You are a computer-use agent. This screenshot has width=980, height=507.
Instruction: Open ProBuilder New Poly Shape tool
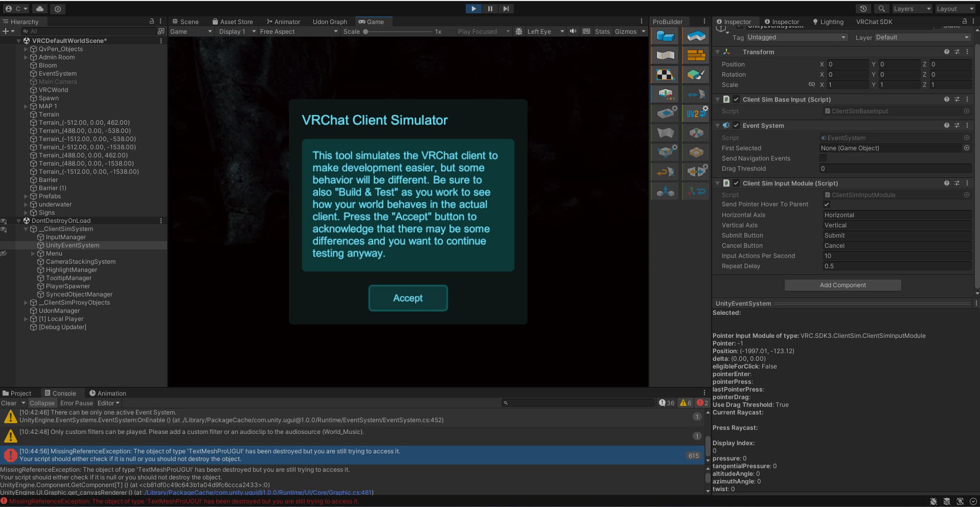[x=696, y=36]
